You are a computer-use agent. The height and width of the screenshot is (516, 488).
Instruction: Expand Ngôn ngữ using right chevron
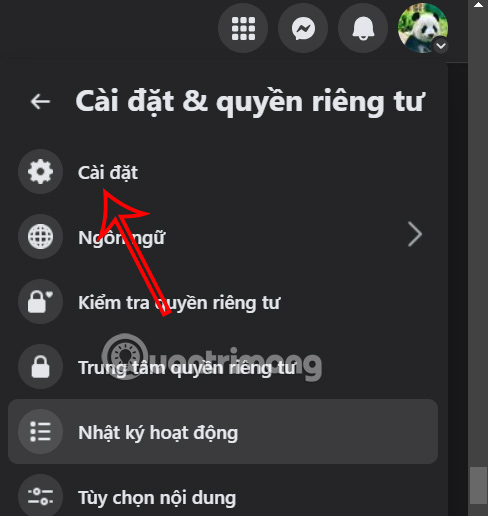pos(415,235)
